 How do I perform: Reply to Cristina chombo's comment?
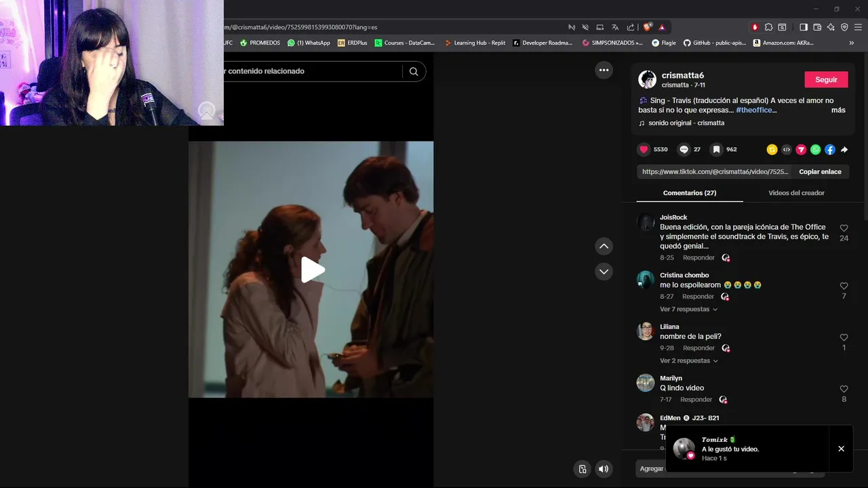pos(698,296)
